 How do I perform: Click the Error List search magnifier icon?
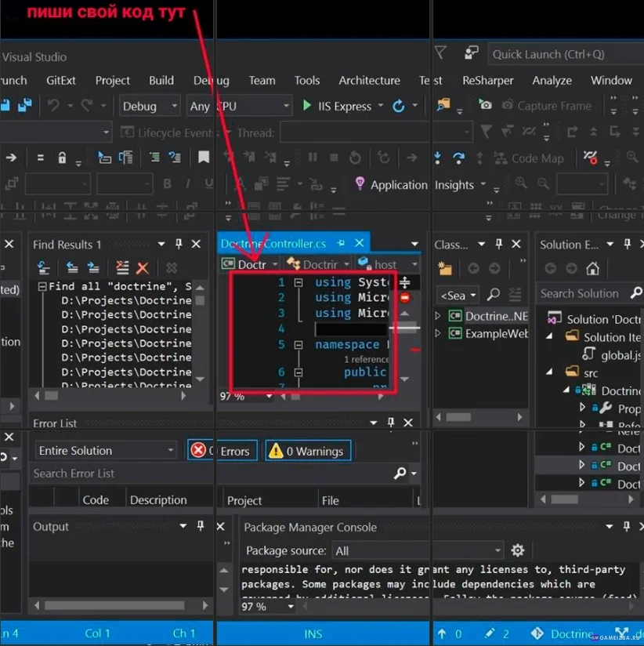pyautogui.click(x=400, y=473)
